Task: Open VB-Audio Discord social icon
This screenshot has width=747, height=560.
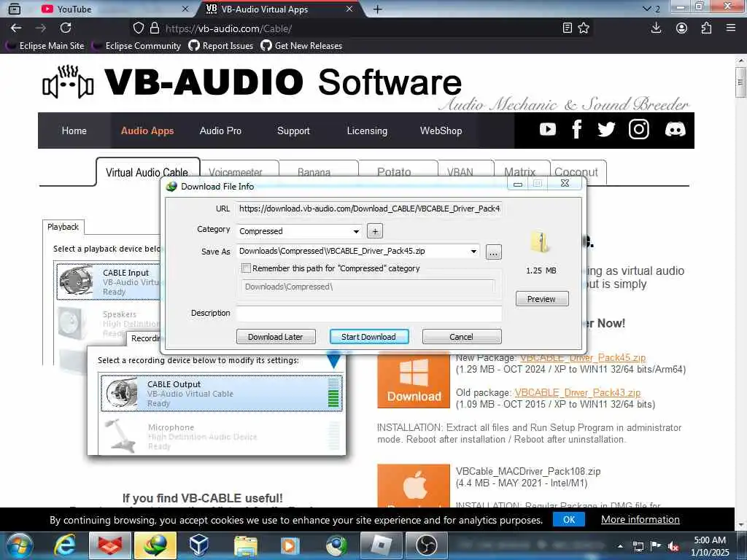Action: pyautogui.click(x=675, y=130)
